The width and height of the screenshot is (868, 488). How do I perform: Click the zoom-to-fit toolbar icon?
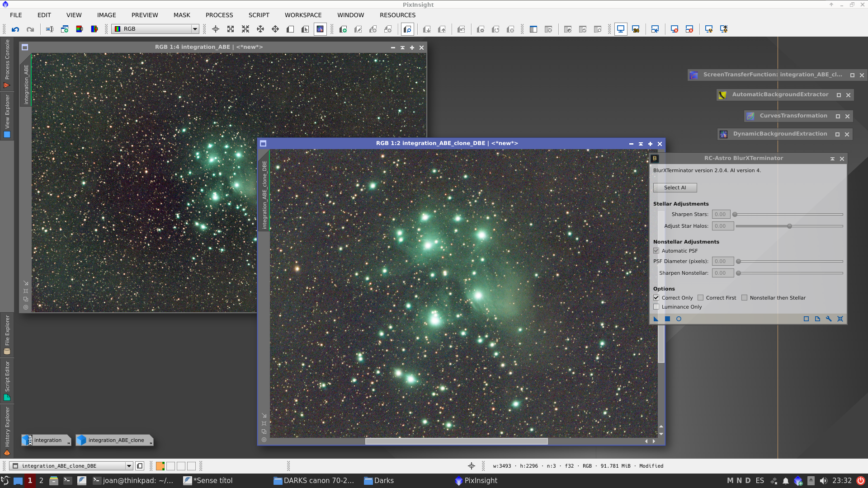[x=231, y=29]
